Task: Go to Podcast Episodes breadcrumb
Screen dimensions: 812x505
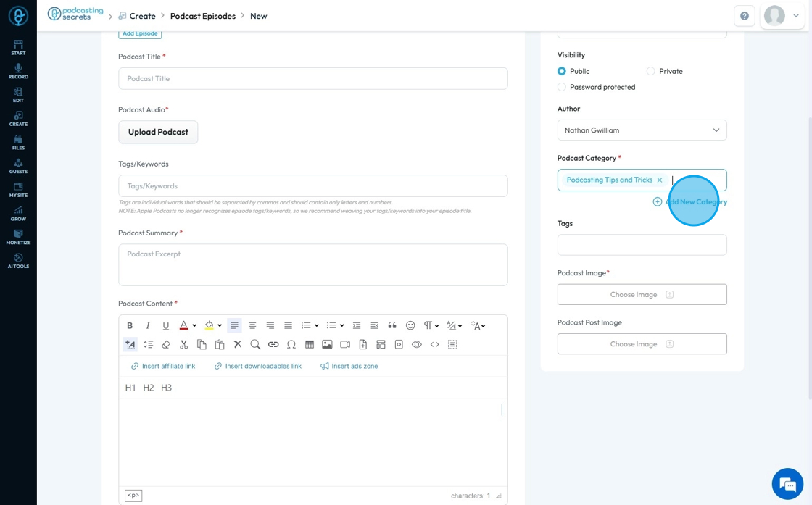Action: (203, 16)
